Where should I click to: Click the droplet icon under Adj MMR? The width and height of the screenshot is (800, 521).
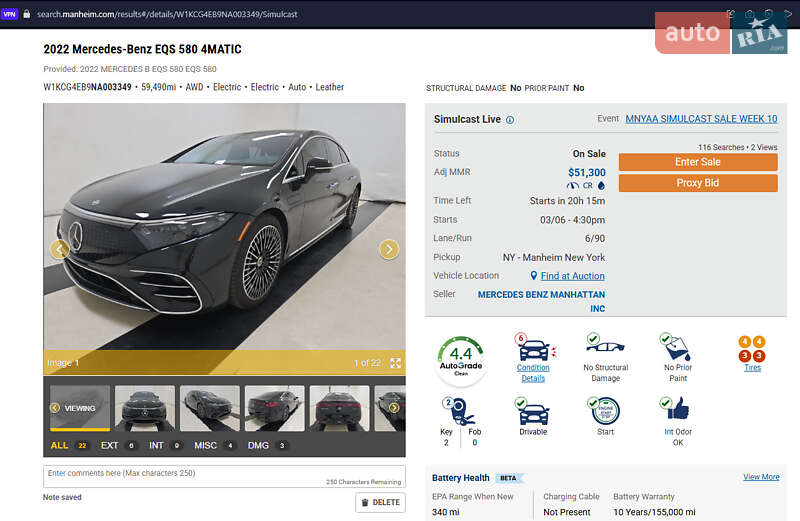(x=601, y=186)
